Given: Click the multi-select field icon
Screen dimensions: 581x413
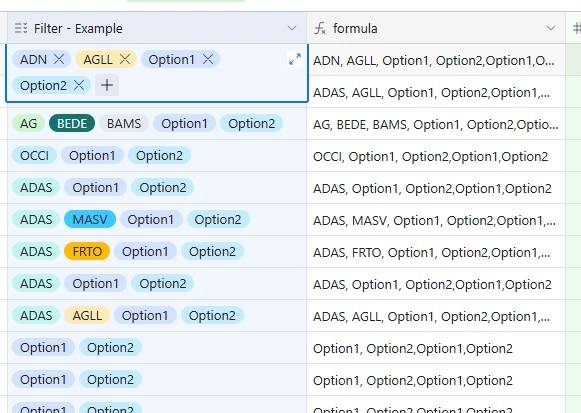Looking at the screenshot, I should pyautogui.click(x=21, y=28).
